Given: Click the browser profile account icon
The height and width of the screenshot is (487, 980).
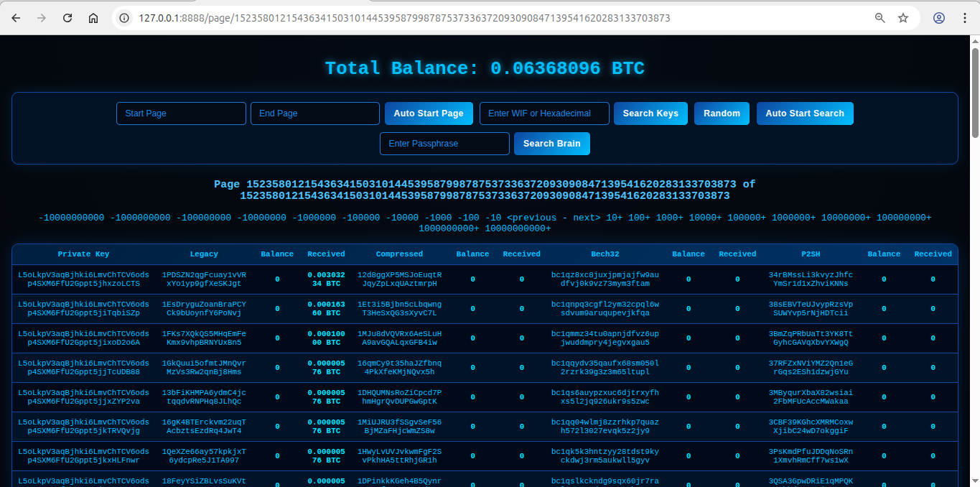Looking at the screenshot, I should (939, 18).
